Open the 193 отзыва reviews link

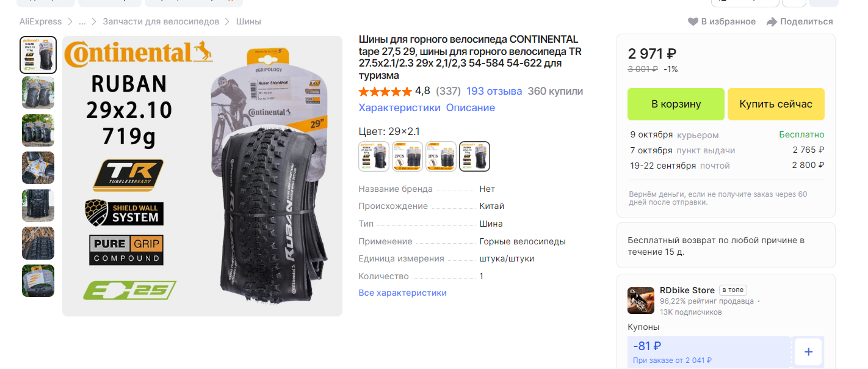(494, 91)
